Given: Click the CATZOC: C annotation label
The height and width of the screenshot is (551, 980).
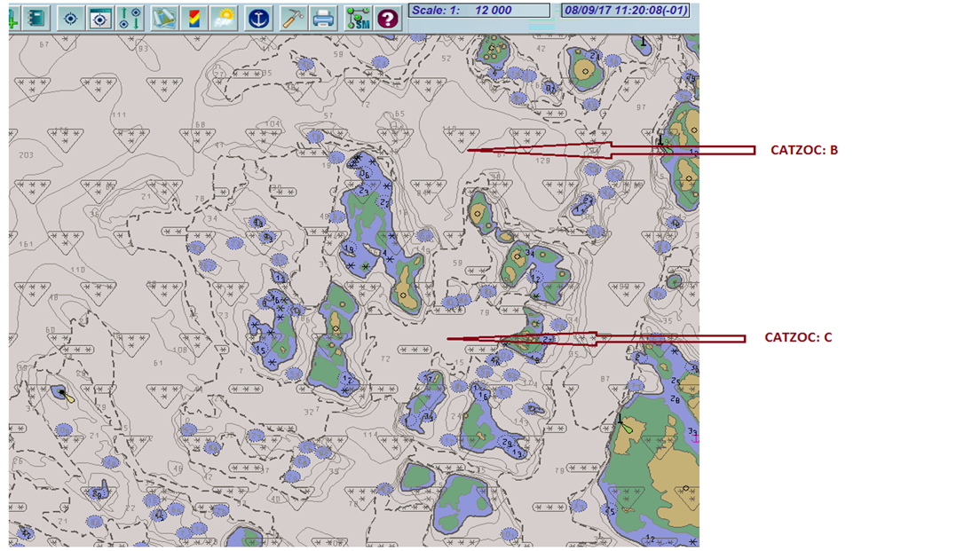Looking at the screenshot, I should [x=798, y=338].
